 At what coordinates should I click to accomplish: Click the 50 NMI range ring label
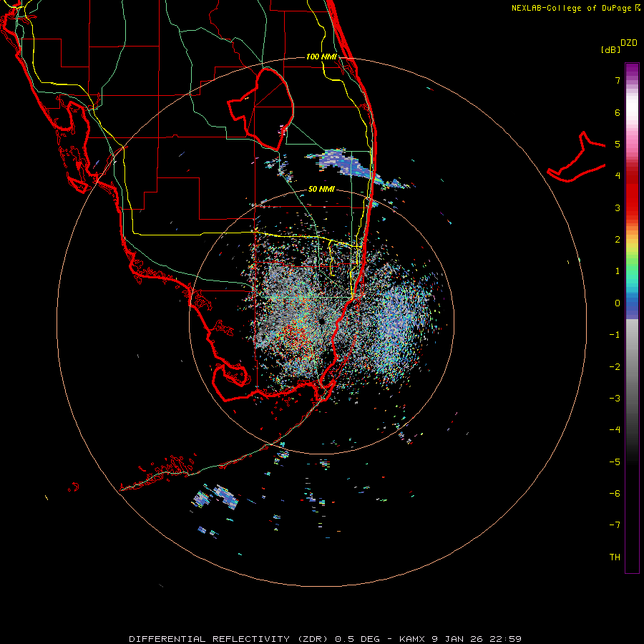(321, 189)
